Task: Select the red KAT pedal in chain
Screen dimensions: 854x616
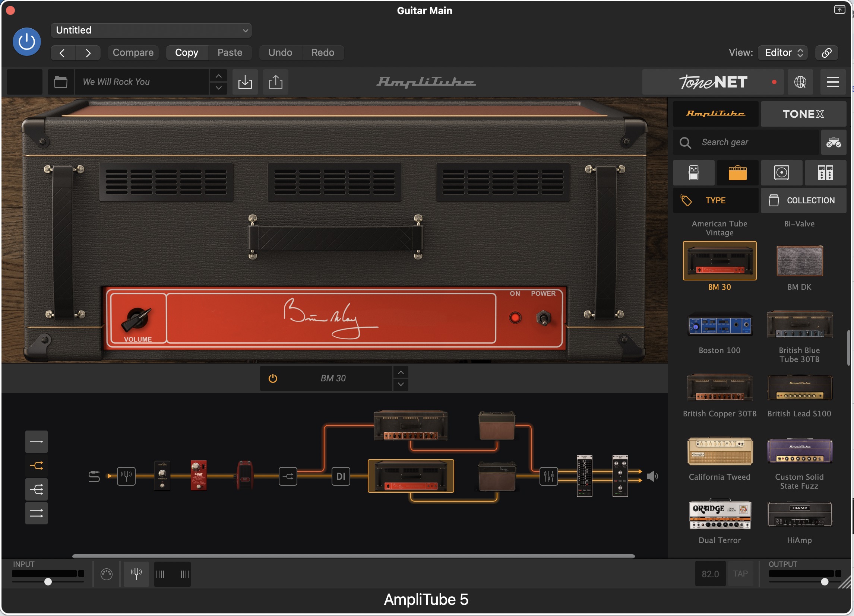Action: [x=199, y=475]
